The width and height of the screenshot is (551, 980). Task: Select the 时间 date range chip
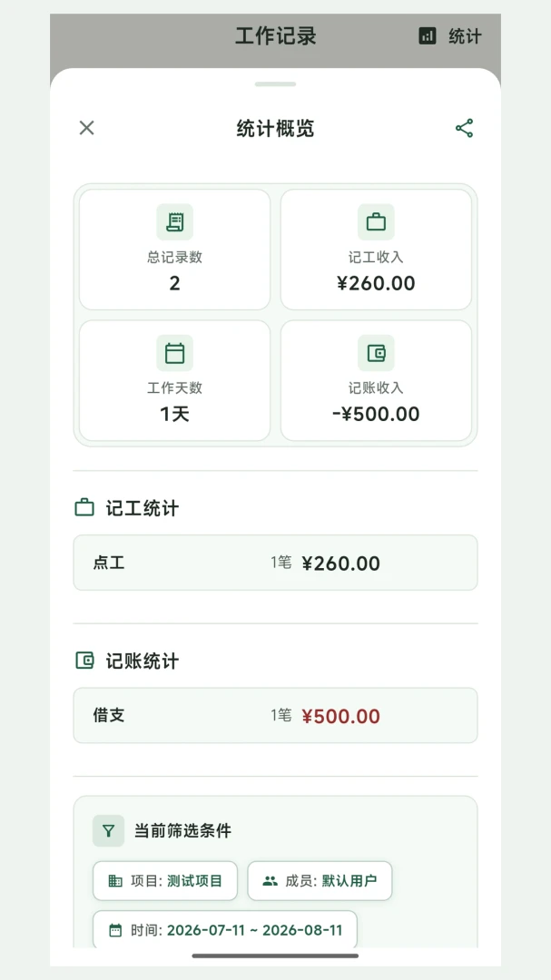[225, 929]
